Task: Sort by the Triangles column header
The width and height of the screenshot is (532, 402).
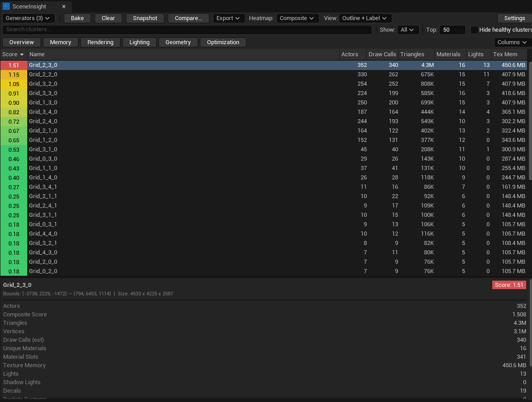Action: click(416, 54)
